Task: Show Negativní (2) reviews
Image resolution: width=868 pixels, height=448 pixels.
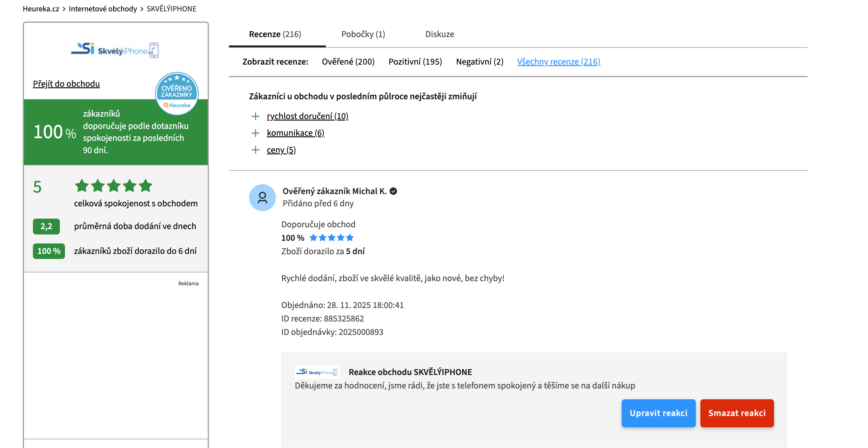Action: 479,62
